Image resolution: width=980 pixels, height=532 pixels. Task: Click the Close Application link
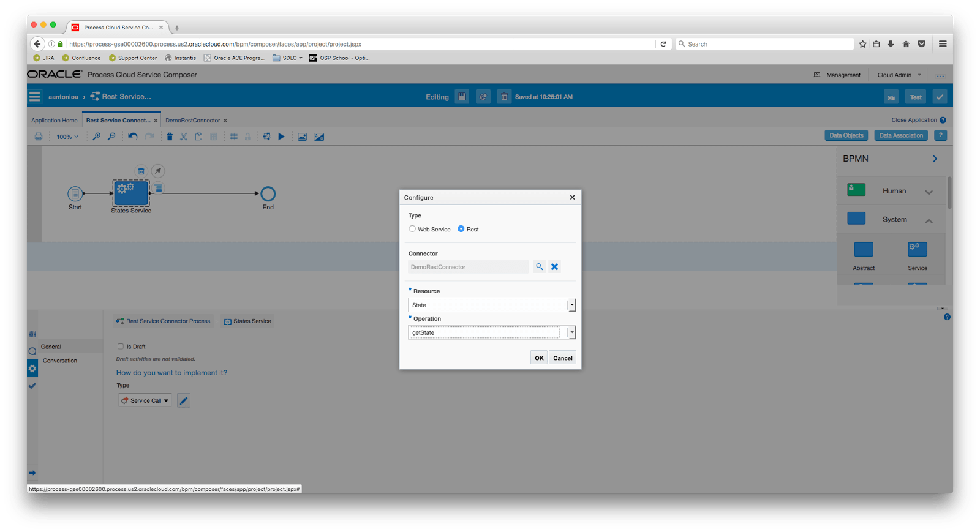(914, 120)
